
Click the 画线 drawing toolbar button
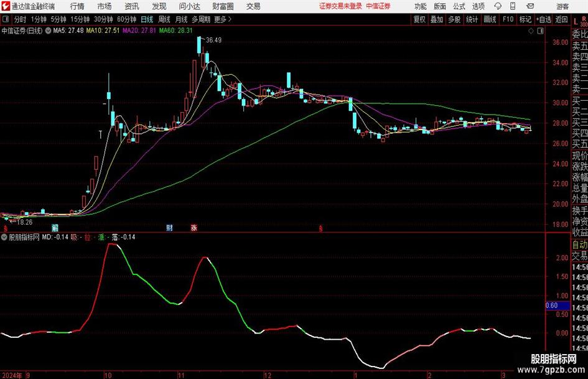pyautogui.click(x=490, y=19)
